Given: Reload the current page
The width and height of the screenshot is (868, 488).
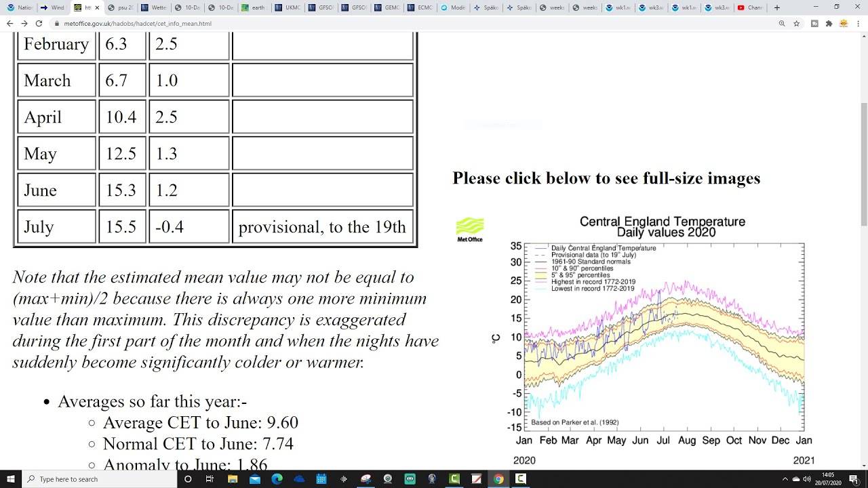Looking at the screenshot, I should point(39,23).
